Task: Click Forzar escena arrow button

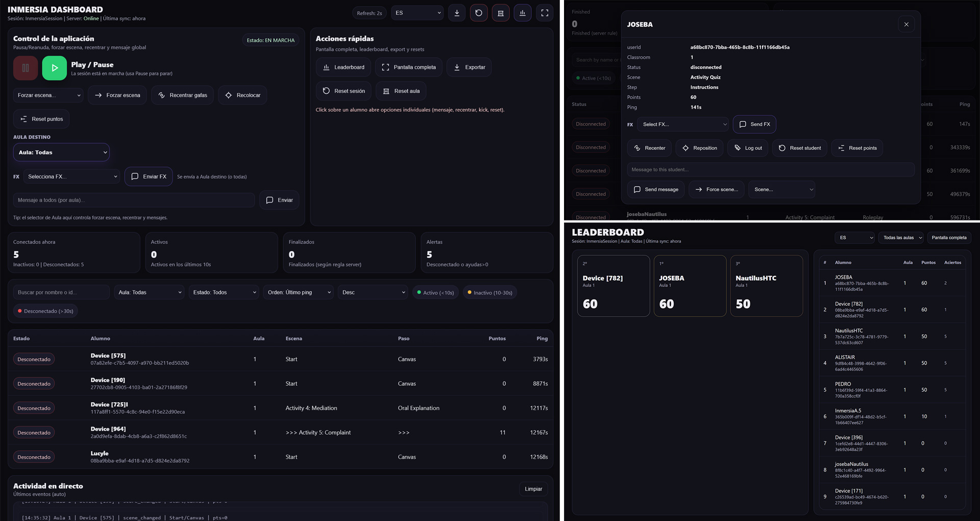Action: pos(117,95)
